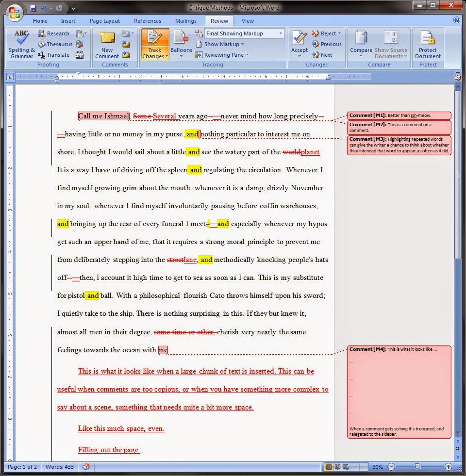The width and height of the screenshot is (466, 476).
Task: Switch to the Home tab
Action: click(40, 21)
